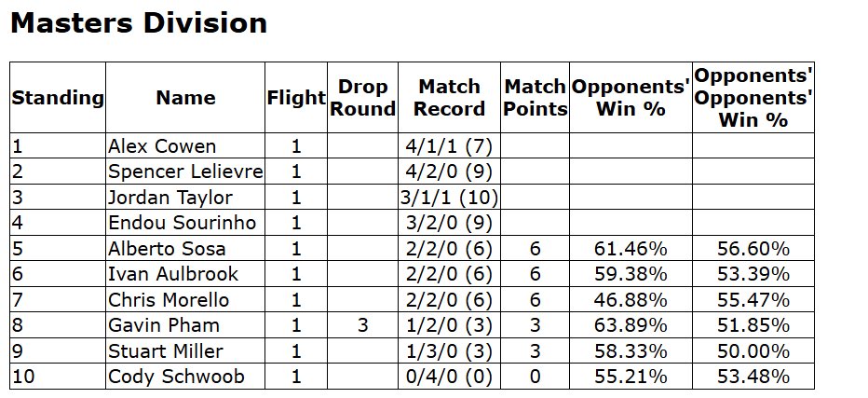Click the Opponents' Win % column header
868x398 pixels.
(631, 98)
